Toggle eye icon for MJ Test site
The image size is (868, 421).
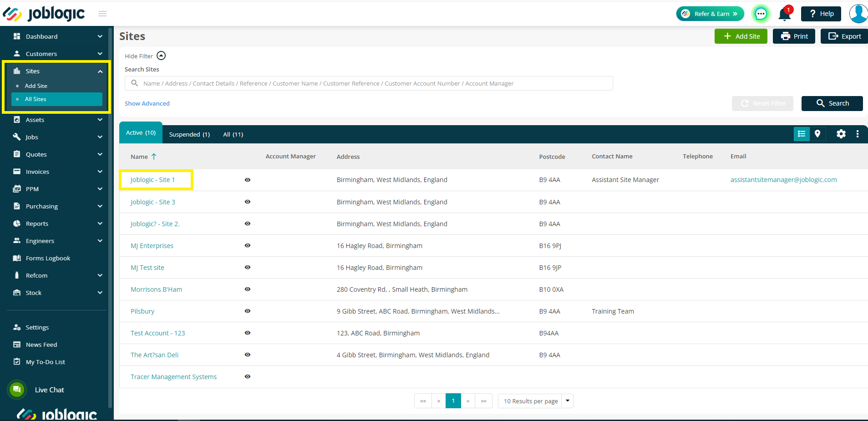click(248, 267)
